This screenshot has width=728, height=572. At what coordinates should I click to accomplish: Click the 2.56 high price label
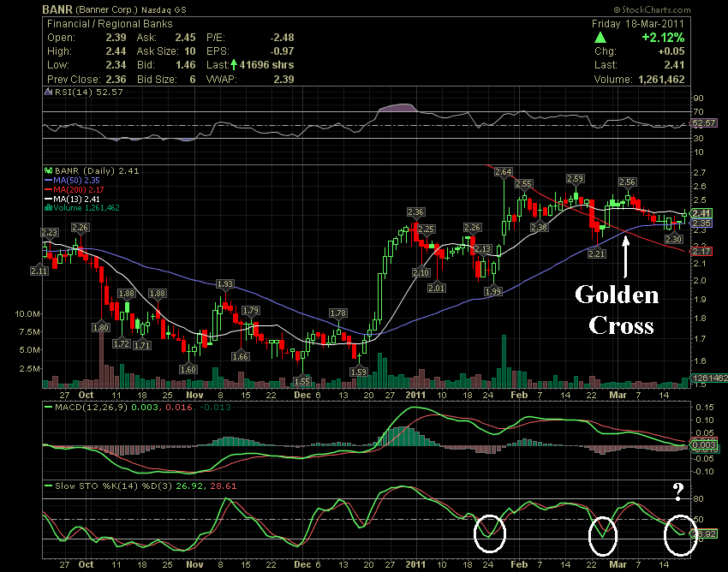(x=627, y=182)
